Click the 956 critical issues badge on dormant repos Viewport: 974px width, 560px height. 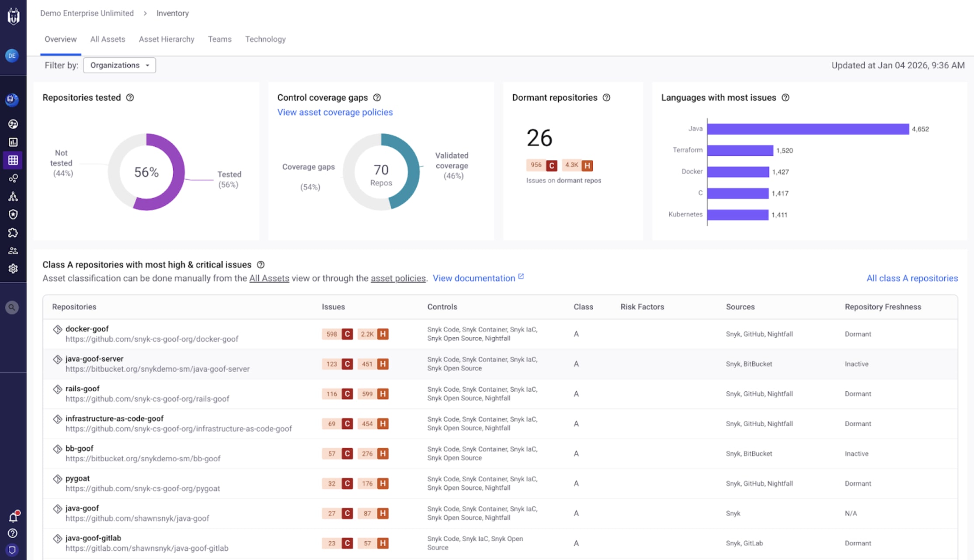542,165
